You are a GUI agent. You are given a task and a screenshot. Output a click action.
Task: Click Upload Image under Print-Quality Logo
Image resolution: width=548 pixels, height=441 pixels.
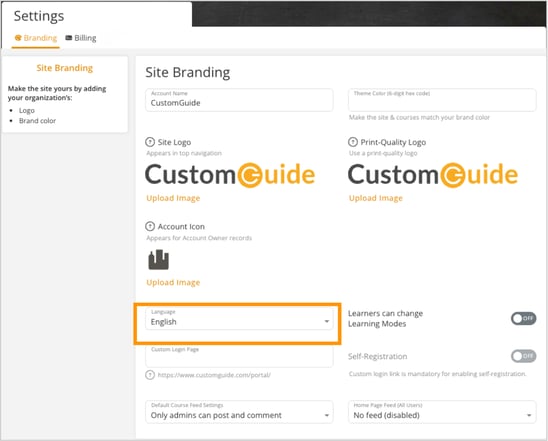(376, 198)
